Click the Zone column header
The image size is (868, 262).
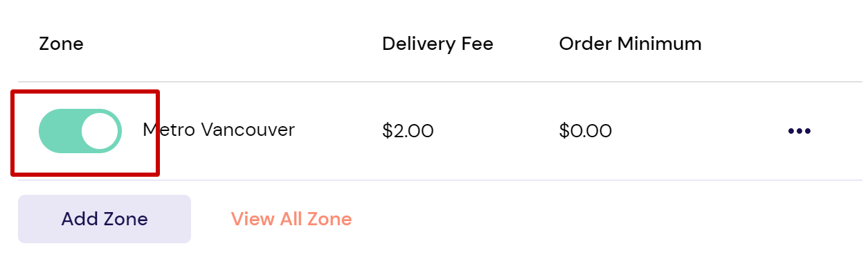coord(61,44)
